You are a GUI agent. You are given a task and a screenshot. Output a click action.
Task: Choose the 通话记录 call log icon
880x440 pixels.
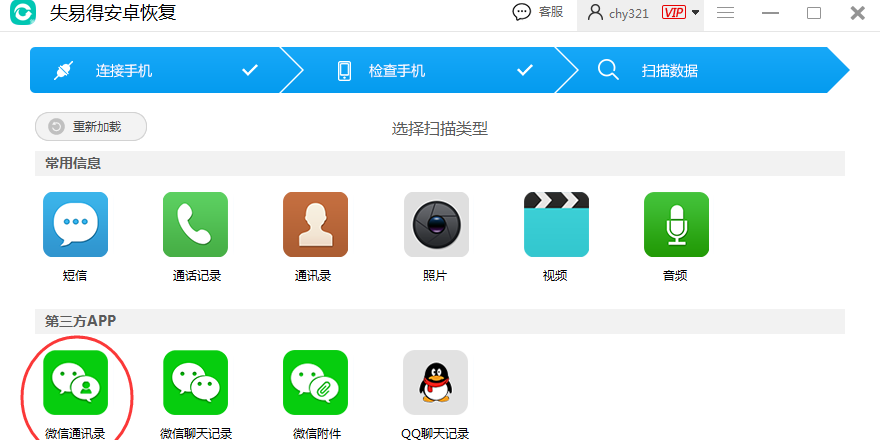195,224
